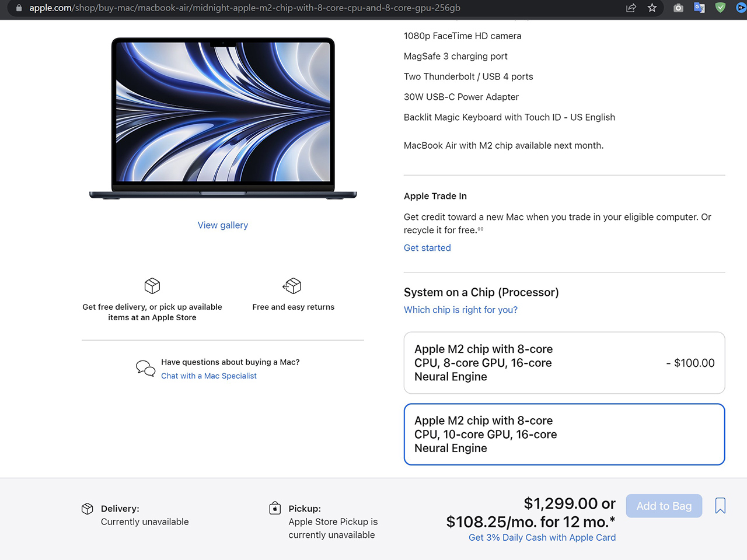
Task: Click the chat bubbles icon
Action: [x=145, y=369]
